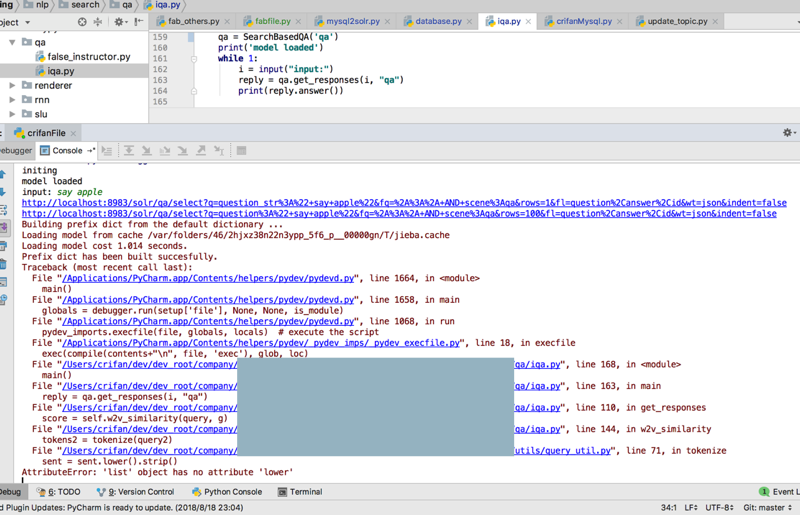This screenshot has height=515, width=800.
Task: Click the Step Into My Code icon
Action: click(165, 151)
